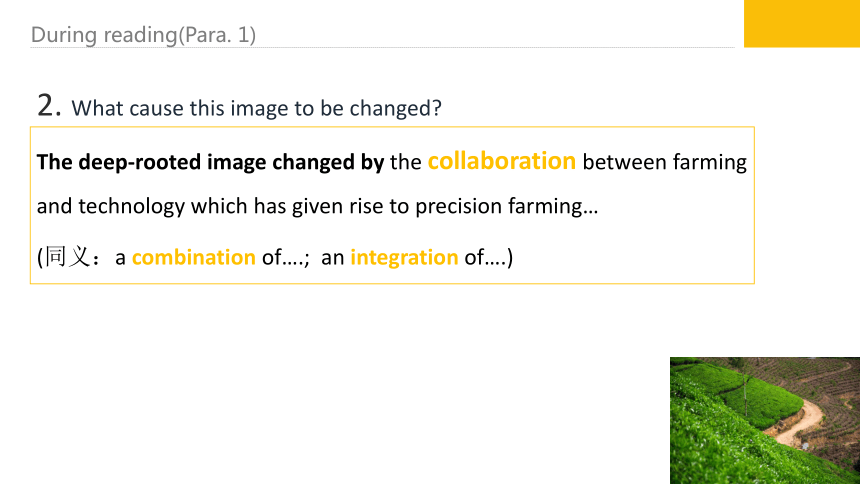Viewport: 860px width, 484px height.
Task: Click the text "and technology which has given rise"
Action: coord(210,206)
